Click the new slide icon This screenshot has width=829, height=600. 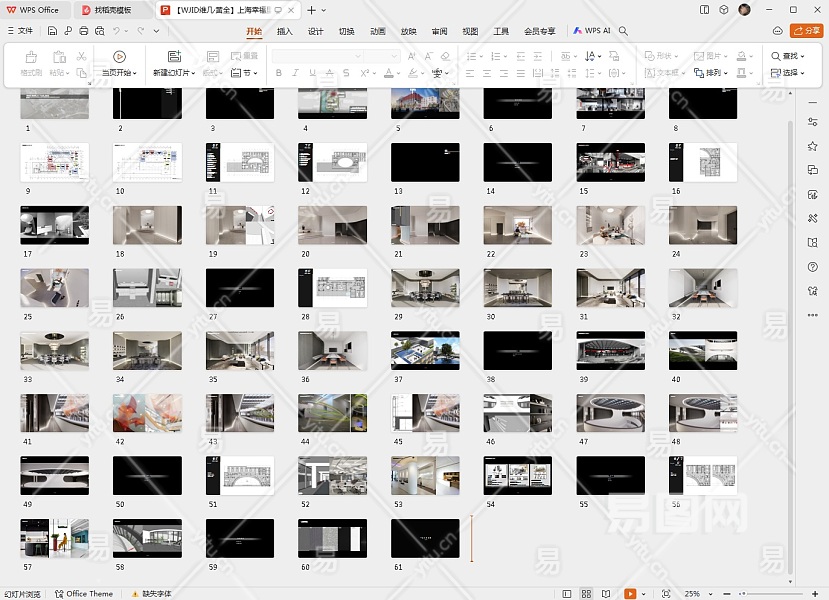point(174,58)
